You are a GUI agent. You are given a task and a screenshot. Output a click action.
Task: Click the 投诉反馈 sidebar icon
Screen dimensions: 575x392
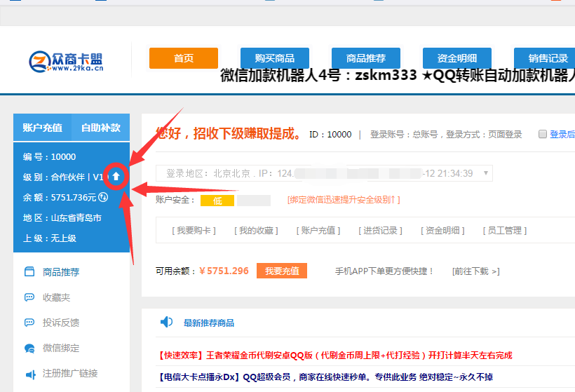[x=29, y=323]
